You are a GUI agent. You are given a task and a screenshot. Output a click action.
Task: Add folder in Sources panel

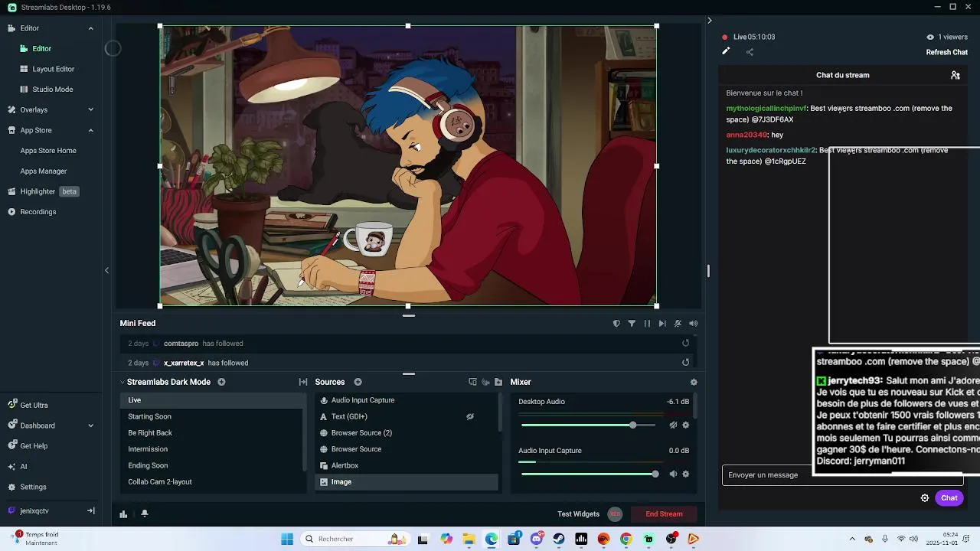click(x=498, y=382)
